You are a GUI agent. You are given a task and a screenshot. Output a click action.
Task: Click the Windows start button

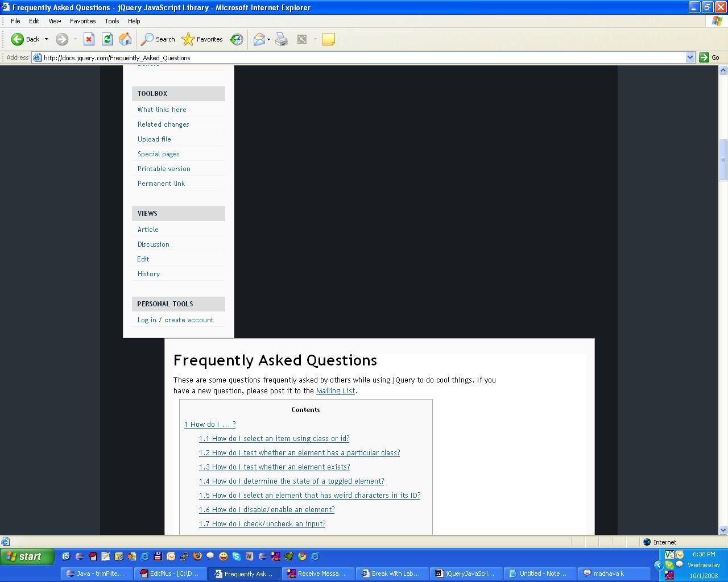27,556
